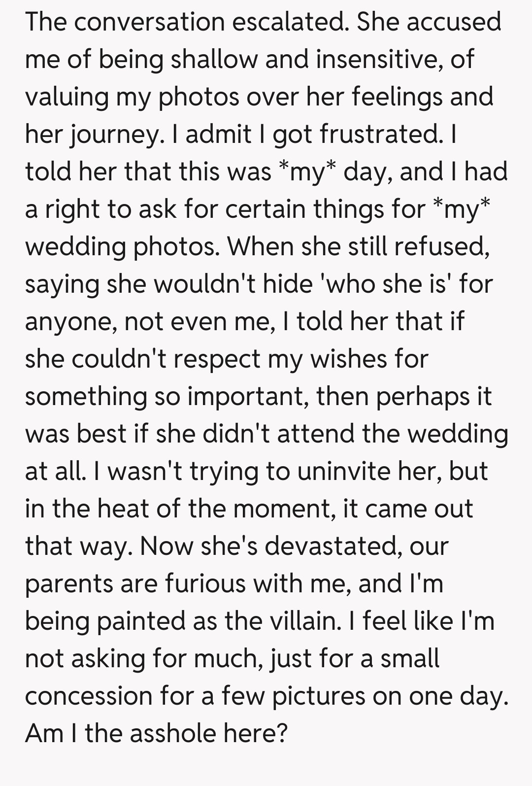Select the word 'concession'
This screenshot has width=532, height=786.
pos(88,696)
